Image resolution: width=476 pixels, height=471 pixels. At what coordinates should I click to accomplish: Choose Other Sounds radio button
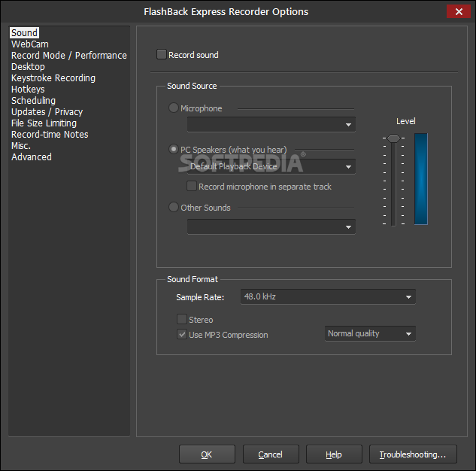click(174, 207)
